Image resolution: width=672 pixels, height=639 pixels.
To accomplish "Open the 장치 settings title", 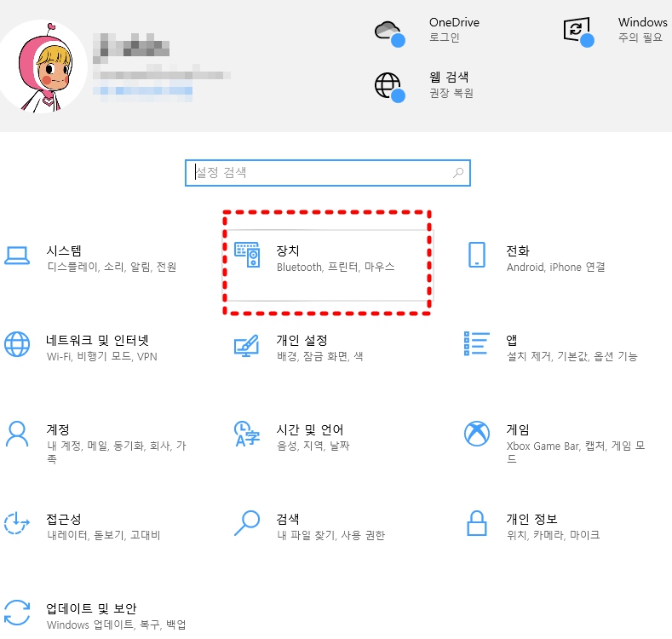I will pos(288,250).
